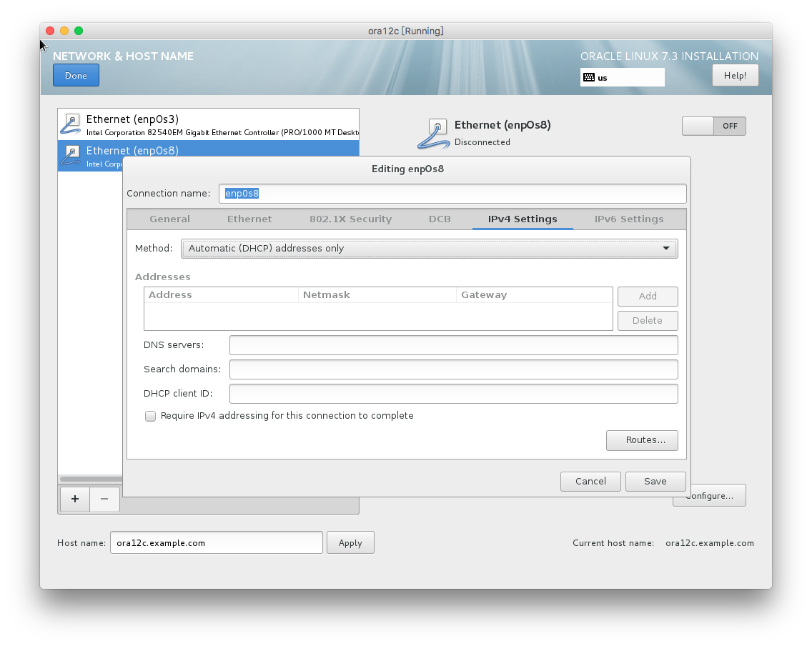Image resolution: width=812 pixels, height=646 pixels.
Task: Switch to the IPv6 Settings tab
Action: tap(629, 219)
